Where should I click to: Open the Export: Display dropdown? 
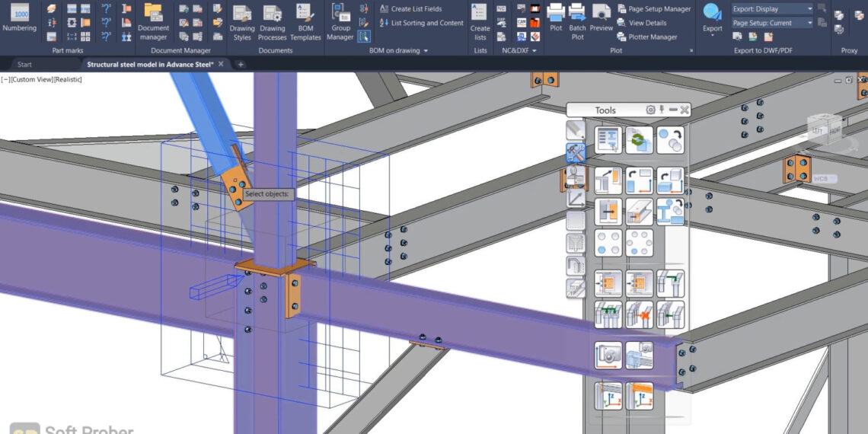tap(772, 9)
